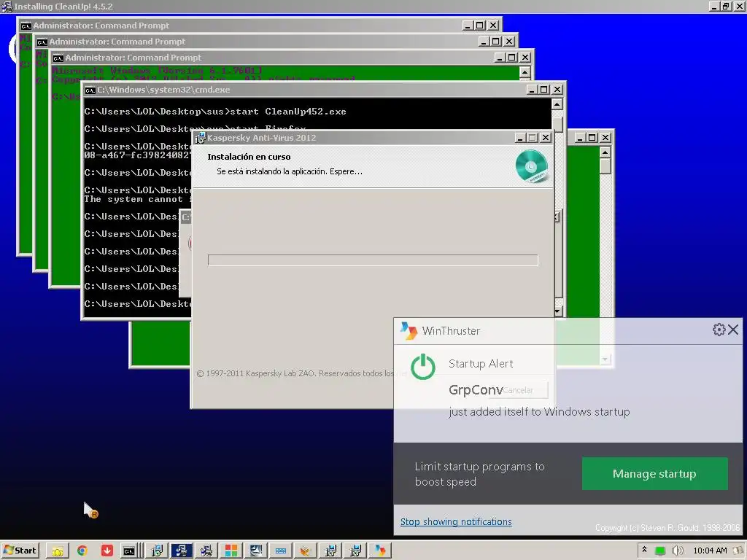Viewport: 747px width, 560px height.
Task: Select the highlighted active installer taskbar button
Action: click(x=182, y=551)
